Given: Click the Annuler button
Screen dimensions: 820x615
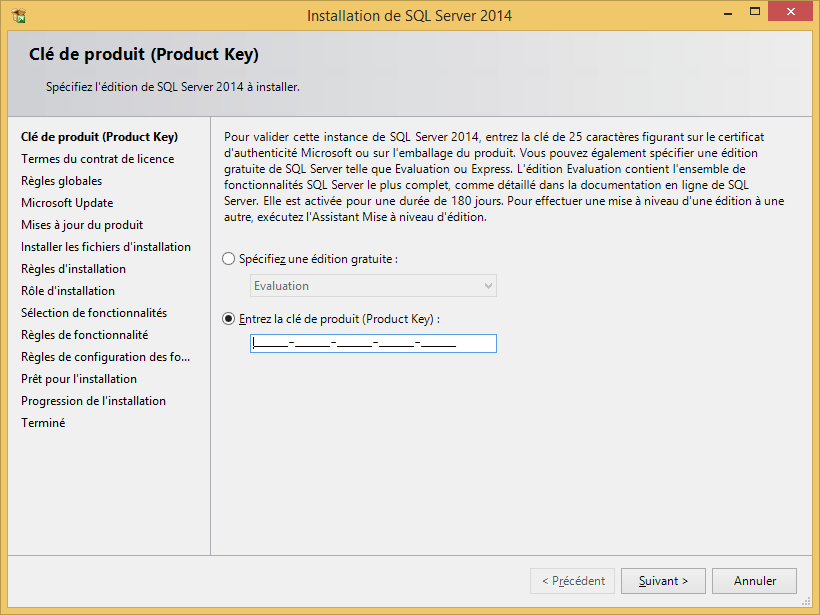Looking at the screenshot, I should tap(754, 581).
